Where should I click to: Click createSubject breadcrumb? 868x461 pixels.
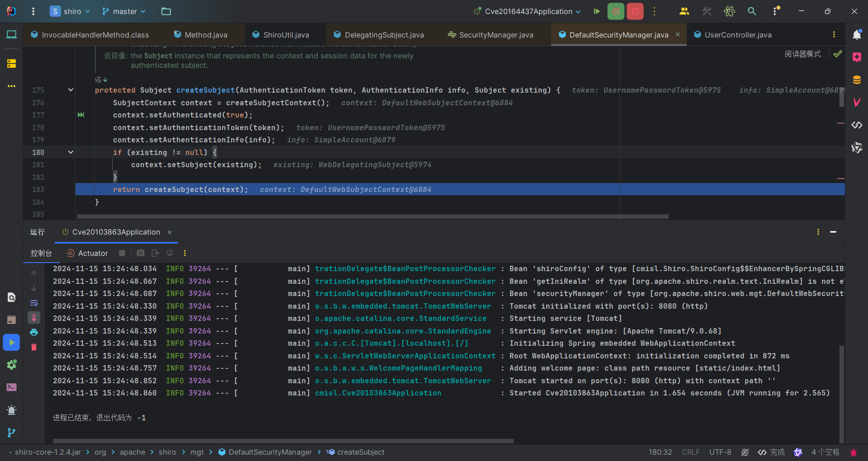click(356, 452)
